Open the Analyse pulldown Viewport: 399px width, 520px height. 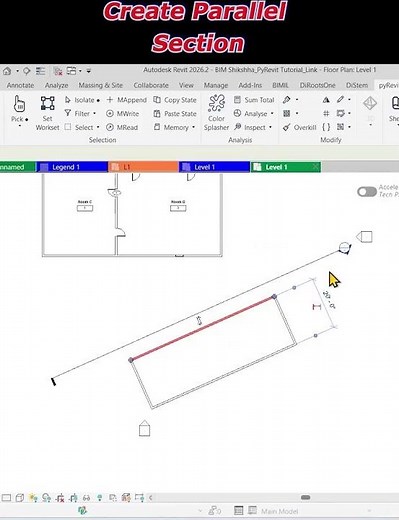253,114
